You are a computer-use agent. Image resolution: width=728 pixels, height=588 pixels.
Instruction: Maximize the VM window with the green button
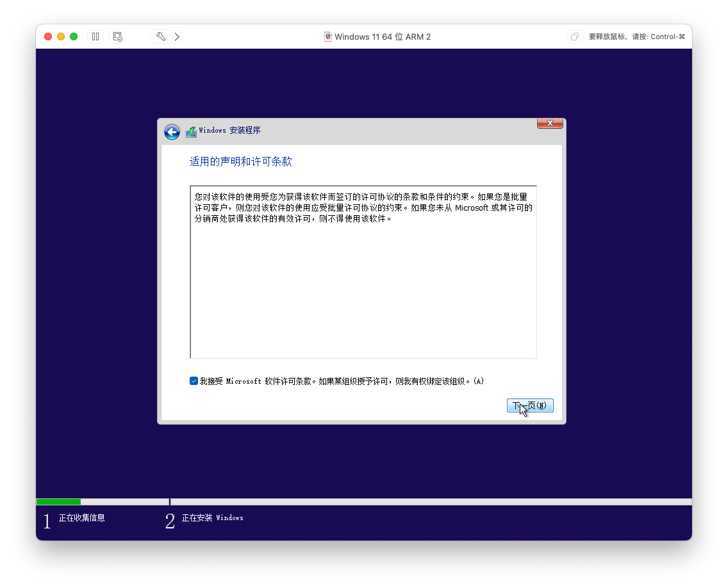pyautogui.click(x=74, y=37)
